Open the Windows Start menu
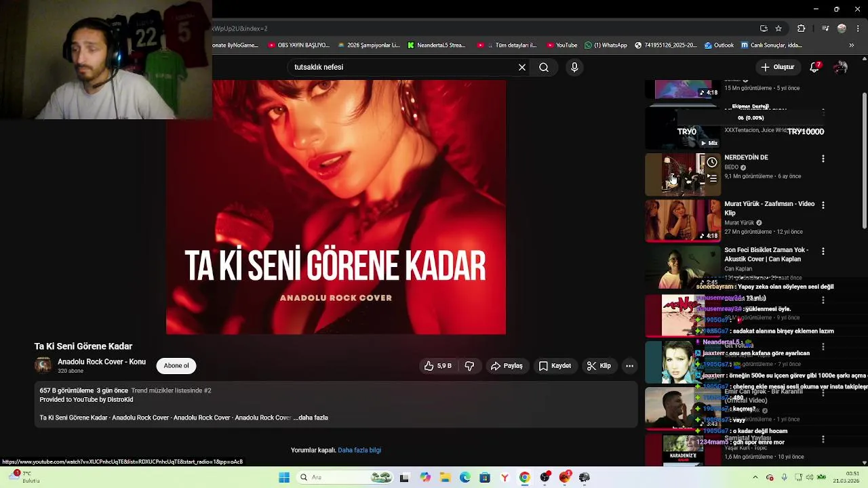Screen dimensions: 868x488 click(284, 478)
